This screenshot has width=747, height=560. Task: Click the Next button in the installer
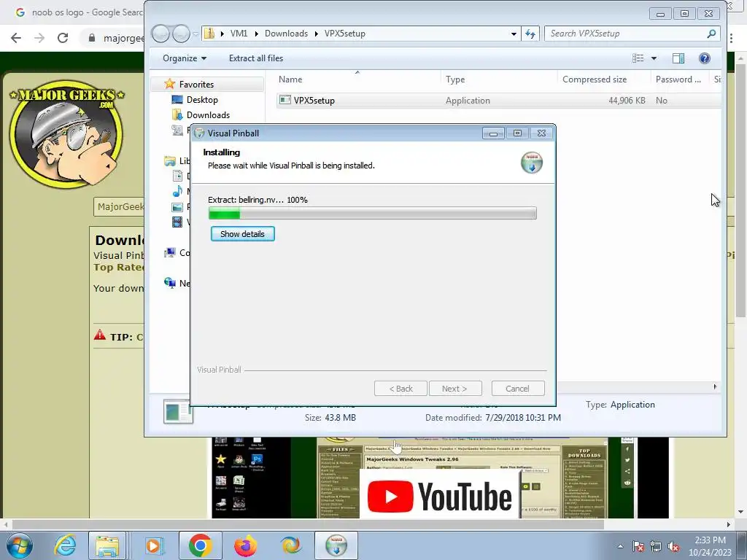[x=455, y=389]
